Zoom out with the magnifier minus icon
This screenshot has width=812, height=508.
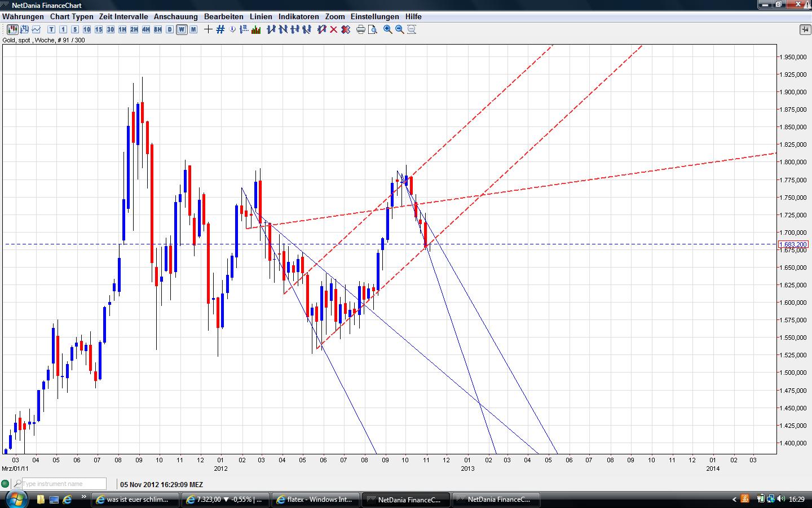pos(400,29)
